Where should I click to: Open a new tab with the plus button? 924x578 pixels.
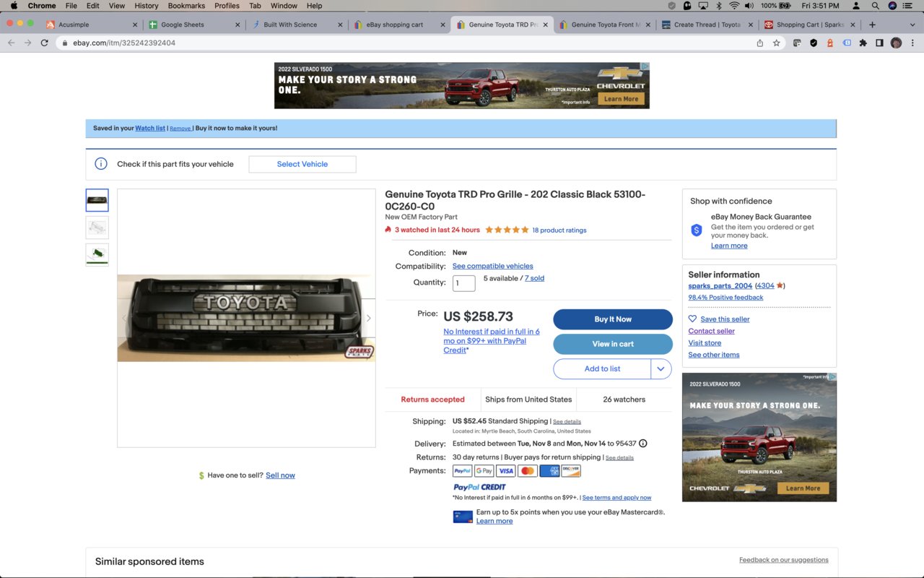point(872,25)
